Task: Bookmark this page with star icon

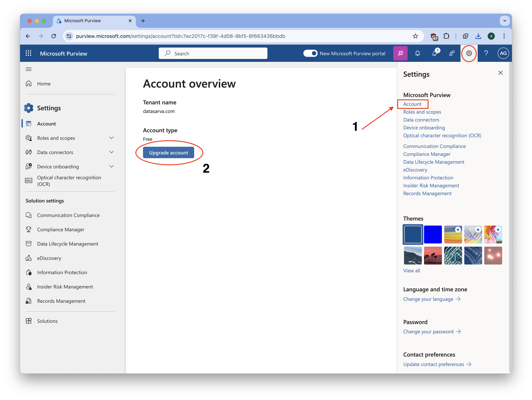Action: point(415,36)
